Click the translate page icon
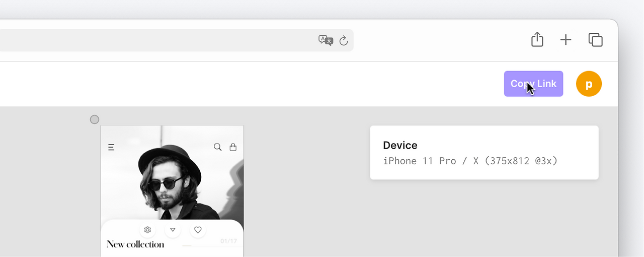Image resolution: width=644 pixels, height=257 pixels. 326,40
